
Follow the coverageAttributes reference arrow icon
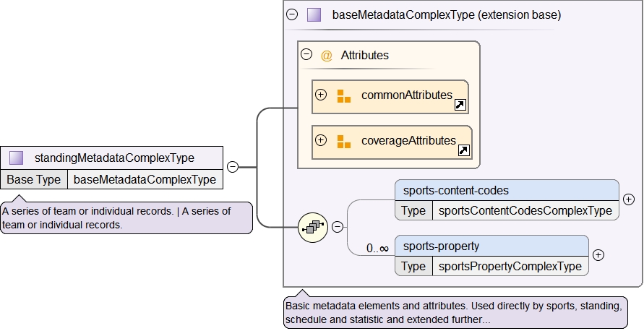tap(464, 150)
